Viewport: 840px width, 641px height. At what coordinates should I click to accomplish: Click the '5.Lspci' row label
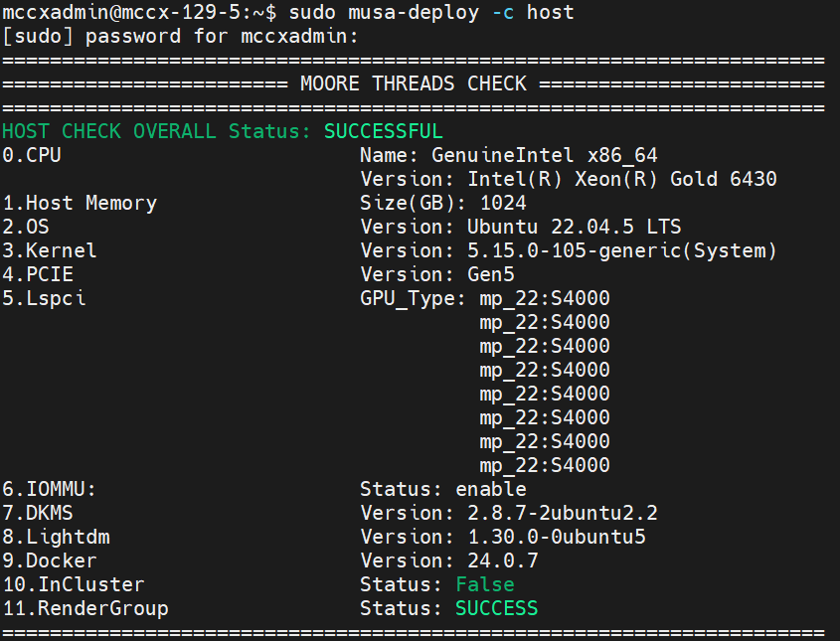[x=44, y=298]
